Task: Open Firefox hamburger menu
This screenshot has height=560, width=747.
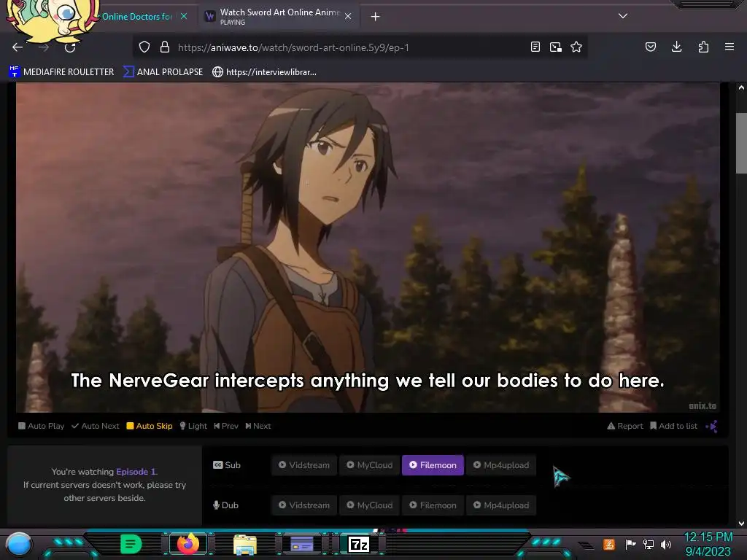Action: coord(729,47)
